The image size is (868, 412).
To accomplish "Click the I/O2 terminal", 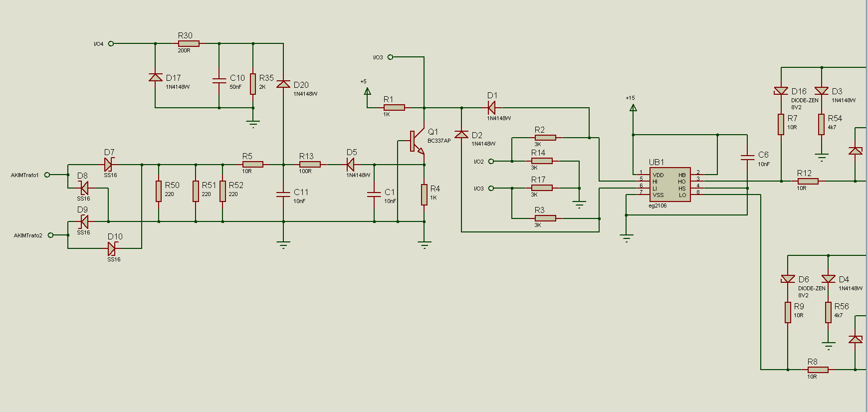I will point(491,161).
